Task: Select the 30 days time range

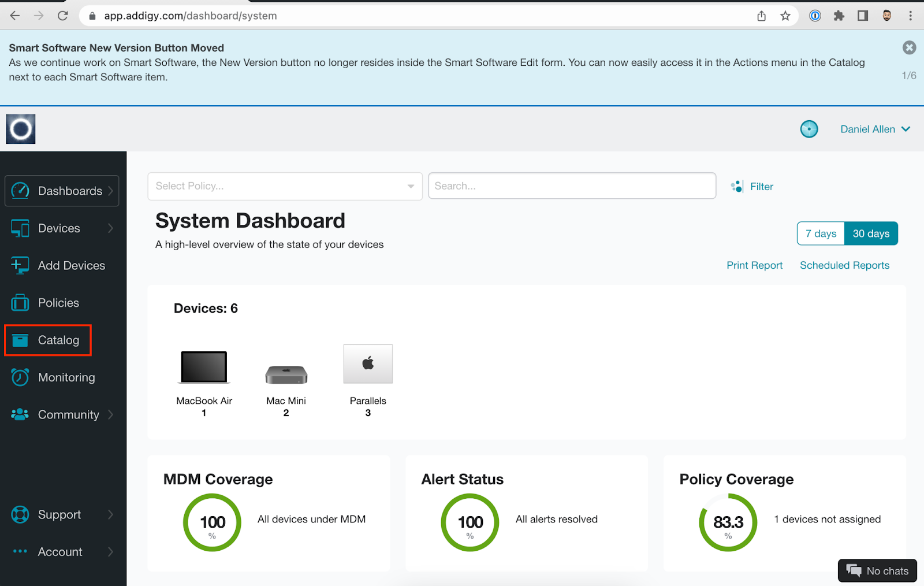Action: coord(871,233)
